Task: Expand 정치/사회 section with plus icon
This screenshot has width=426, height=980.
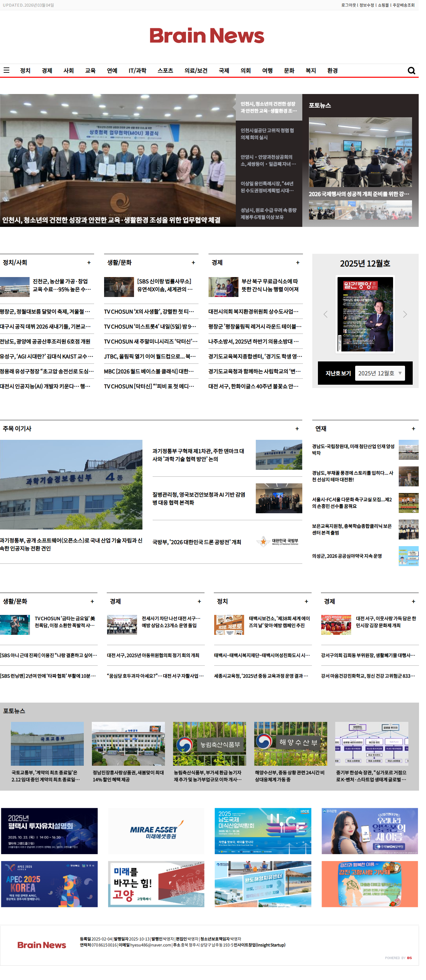Action: [x=90, y=267]
